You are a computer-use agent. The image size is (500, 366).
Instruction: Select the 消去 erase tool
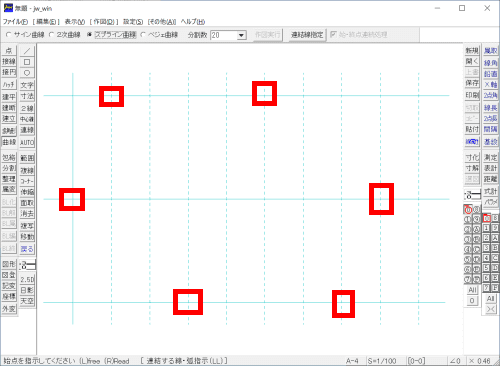pos(27,214)
